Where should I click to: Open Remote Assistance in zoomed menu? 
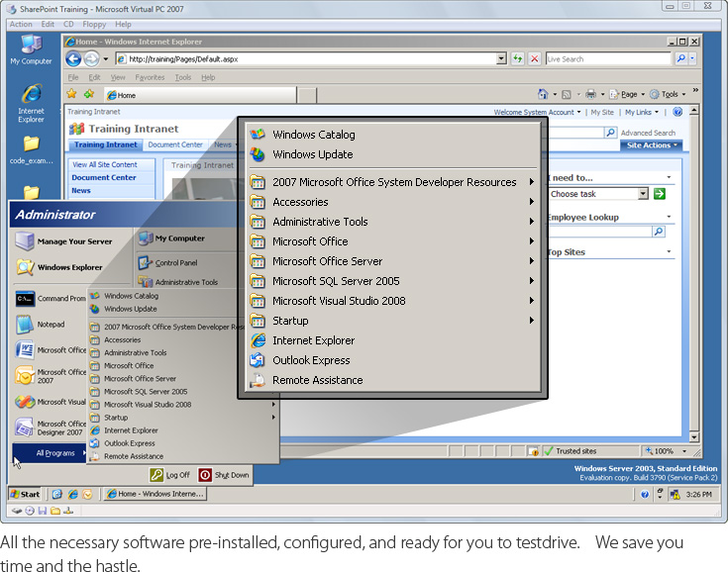pyautogui.click(x=394, y=380)
